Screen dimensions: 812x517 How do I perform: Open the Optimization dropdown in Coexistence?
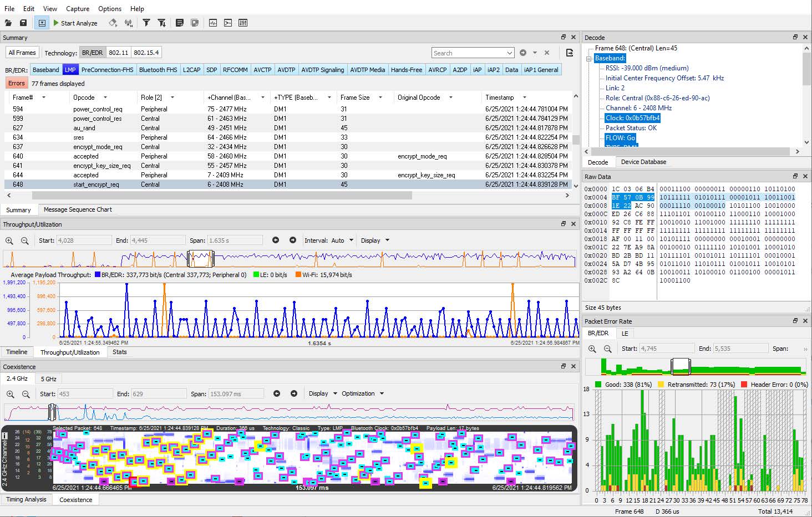coord(362,394)
